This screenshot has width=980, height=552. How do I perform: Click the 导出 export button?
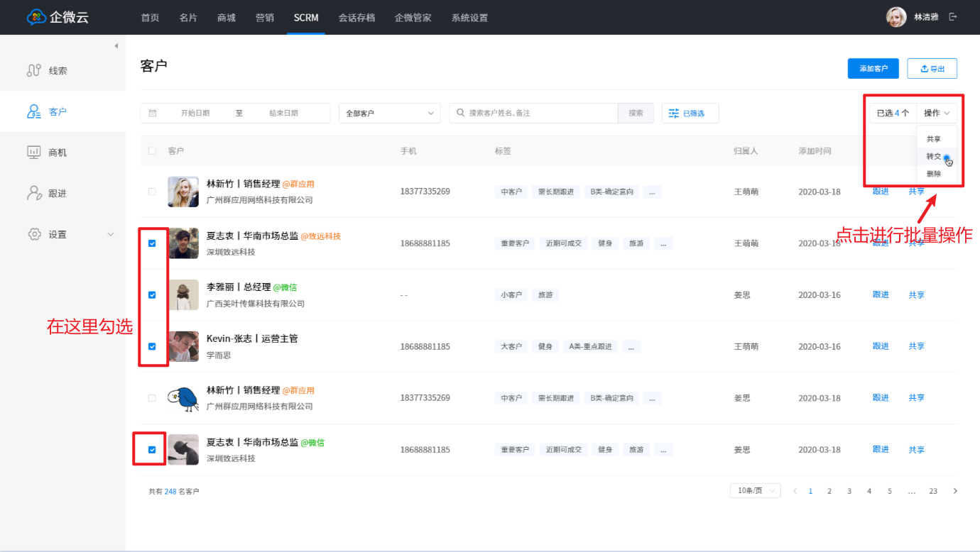[932, 69]
